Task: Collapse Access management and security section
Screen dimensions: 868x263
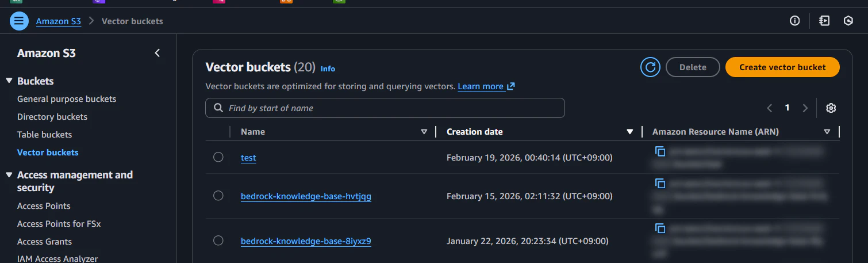Action: [x=9, y=175]
